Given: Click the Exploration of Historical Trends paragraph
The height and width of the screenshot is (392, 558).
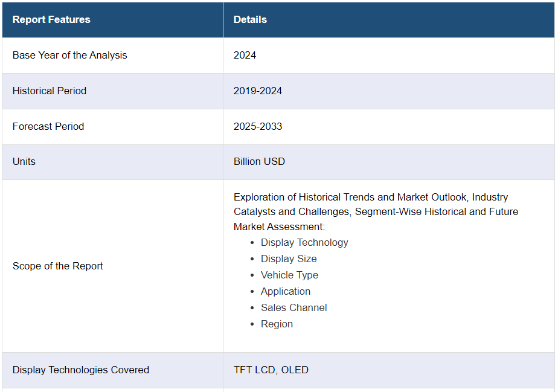Looking at the screenshot, I should coord(376,211).
